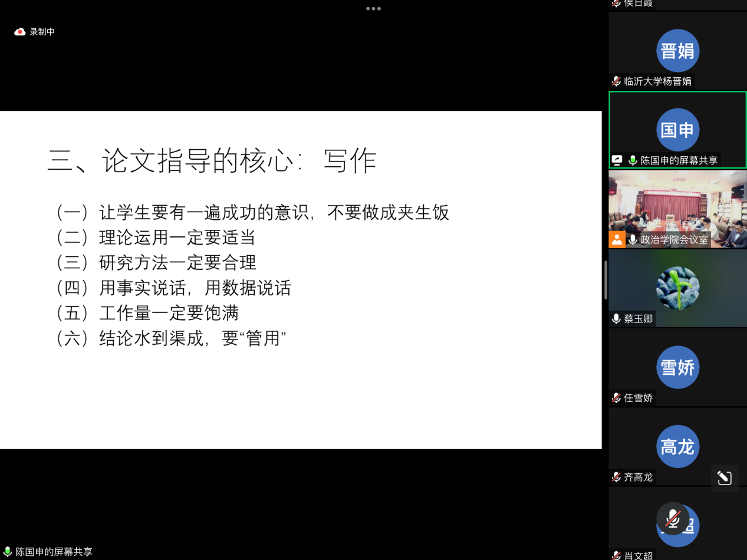Open the three-dot menu at top center

(373, 8)
